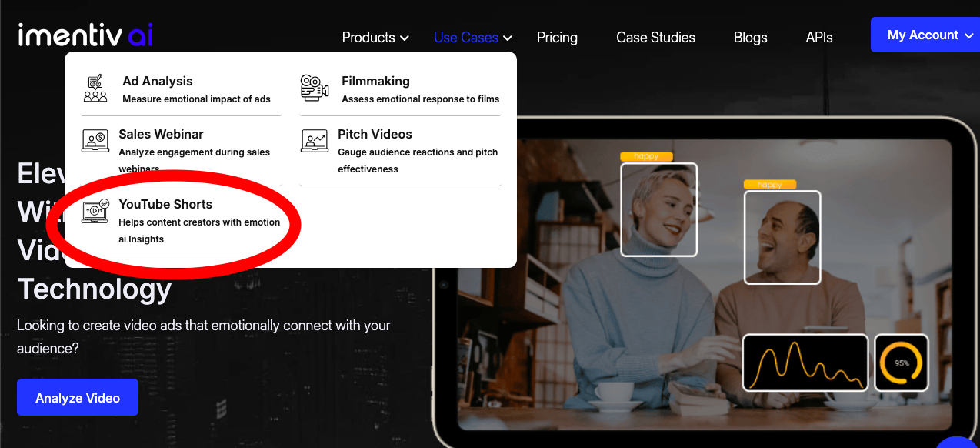Click the YouTube Shorts play icon
The width and height of the screenshot is (980, 448).
pyautogui.click(x=95, y=211)
